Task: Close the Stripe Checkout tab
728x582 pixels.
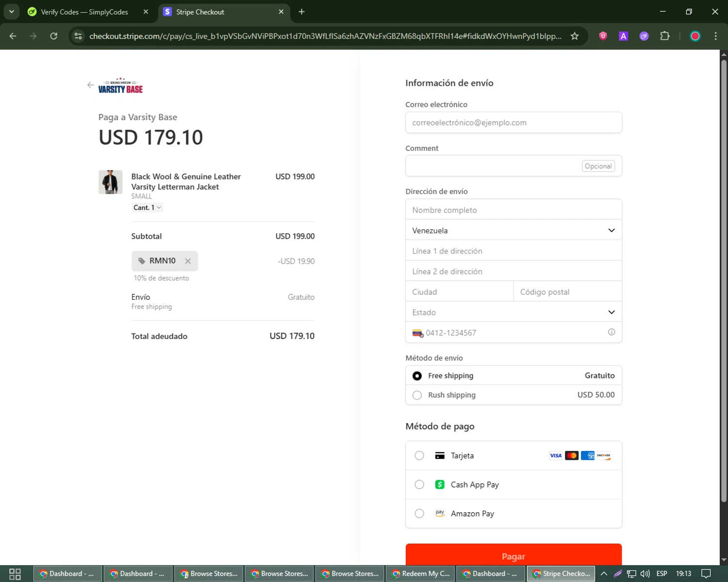Action: click(281, 12)
